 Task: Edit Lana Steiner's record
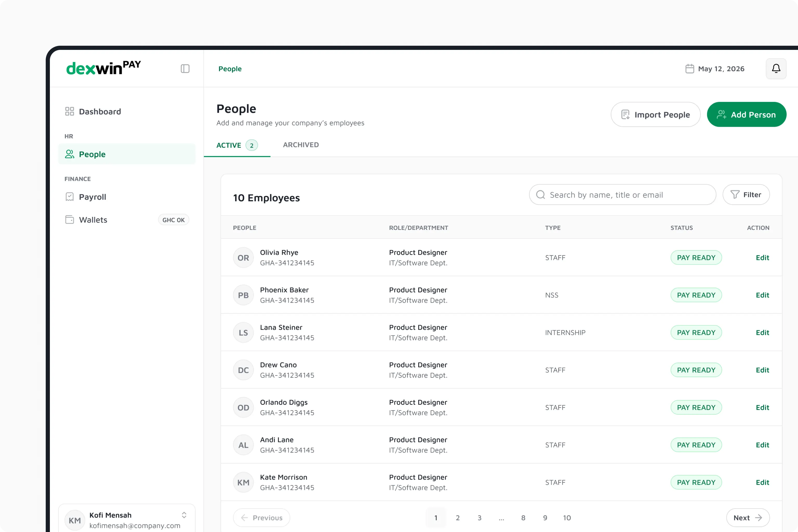click(x=762, y=332)
